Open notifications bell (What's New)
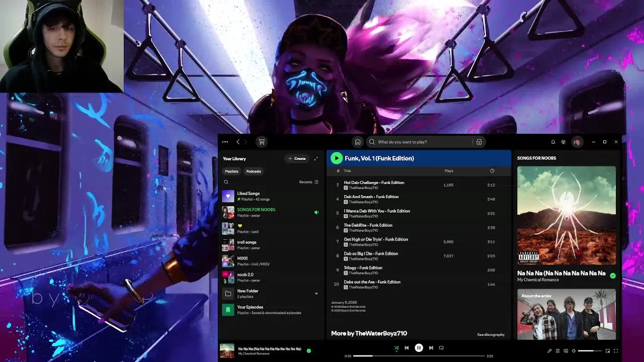Viewport: 644px width, 362px height. point(553,142)
